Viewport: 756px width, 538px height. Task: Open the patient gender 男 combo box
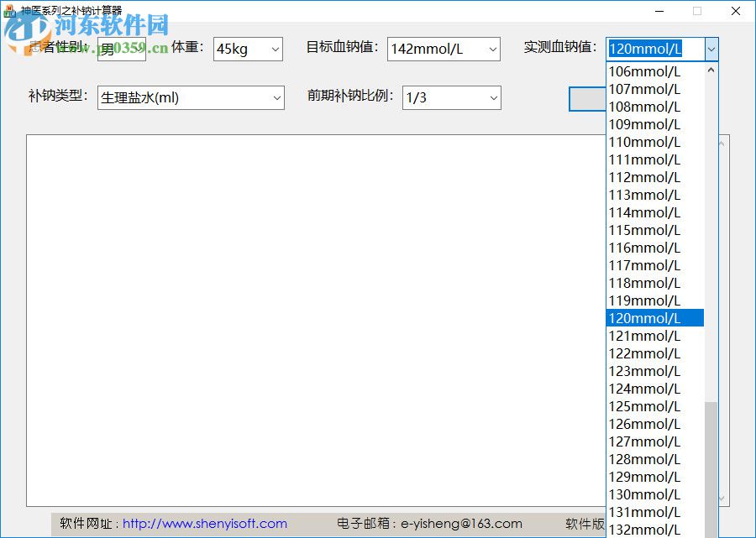click(122, 49)
